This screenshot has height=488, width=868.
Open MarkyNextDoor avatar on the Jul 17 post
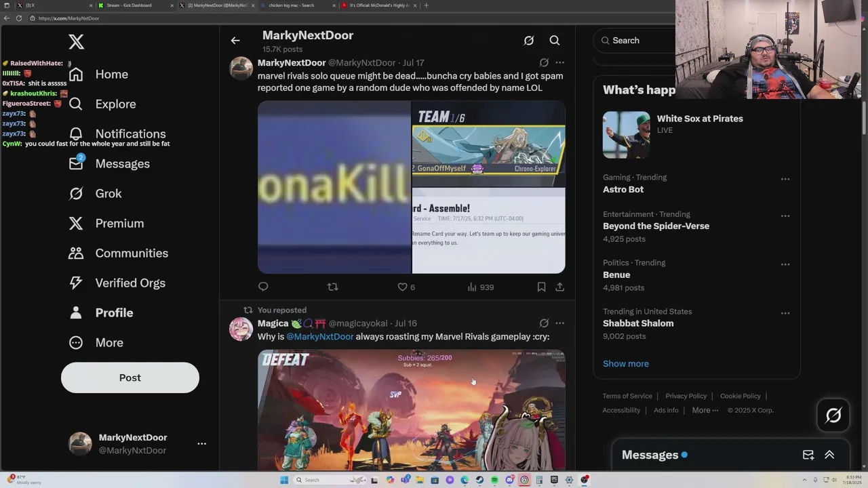coord(241,68)
